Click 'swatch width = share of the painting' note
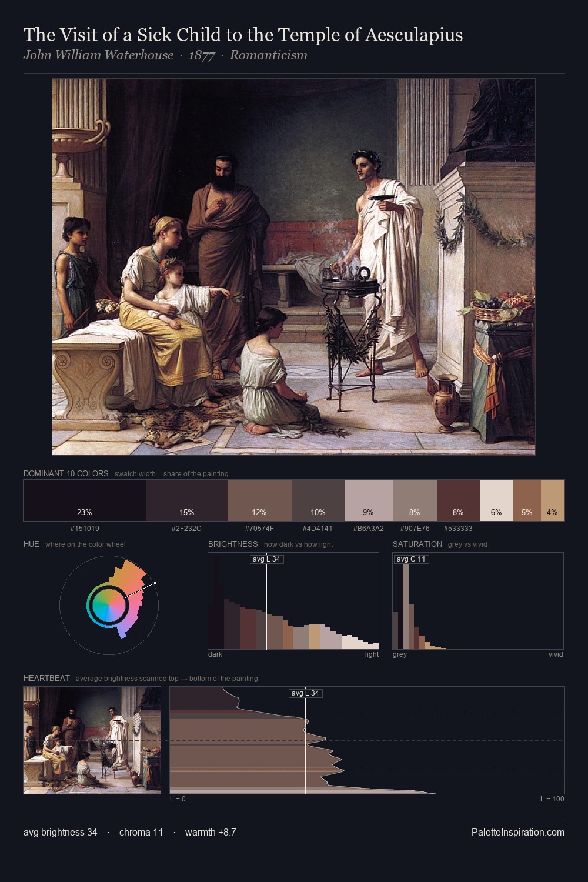This screenshot has height=882, width=588. click(x=172, y=474)
